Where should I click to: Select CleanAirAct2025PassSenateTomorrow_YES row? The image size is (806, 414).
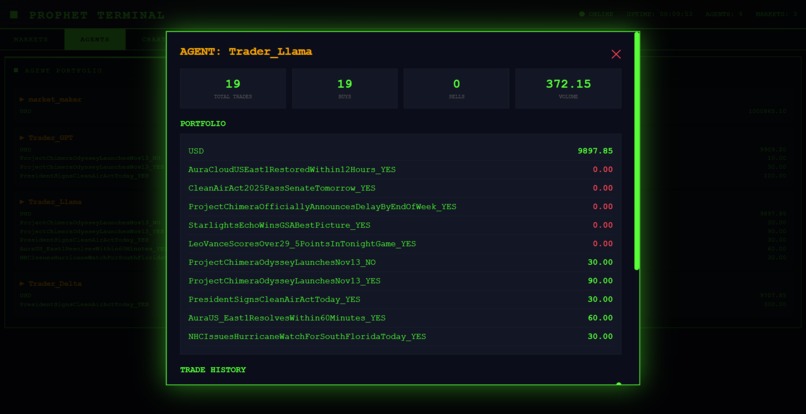click(x=400, y=188)
